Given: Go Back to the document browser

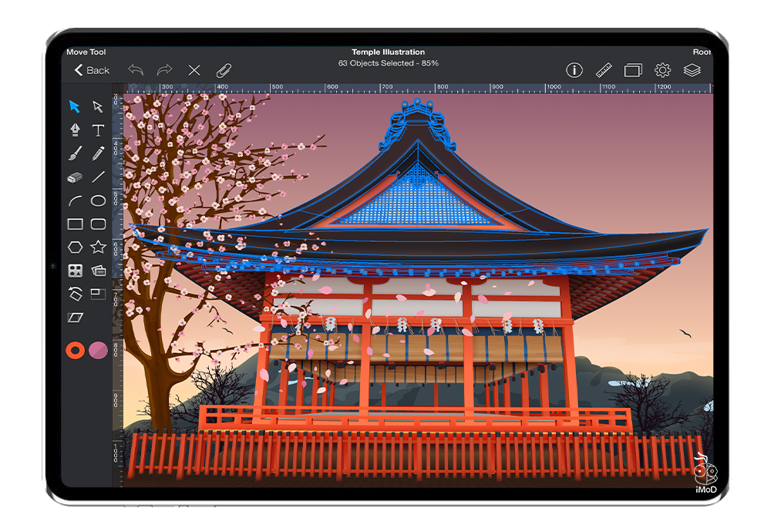Looking at the screenshot, I should click(x=92, y=70).
